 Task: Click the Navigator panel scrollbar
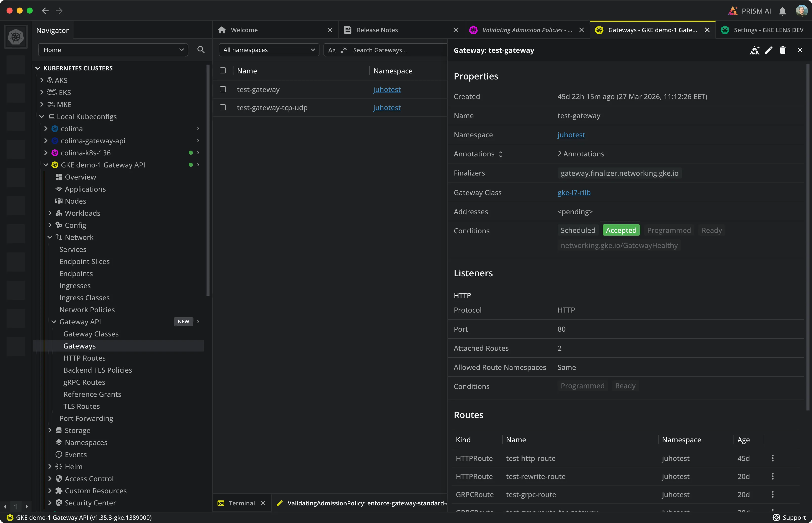[x=208, y=180]
